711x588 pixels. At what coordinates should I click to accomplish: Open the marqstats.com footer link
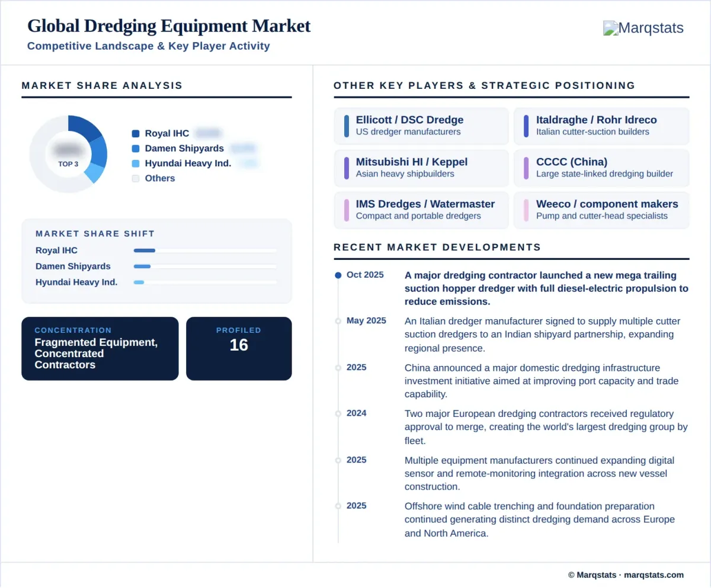(x=654, y=574)
